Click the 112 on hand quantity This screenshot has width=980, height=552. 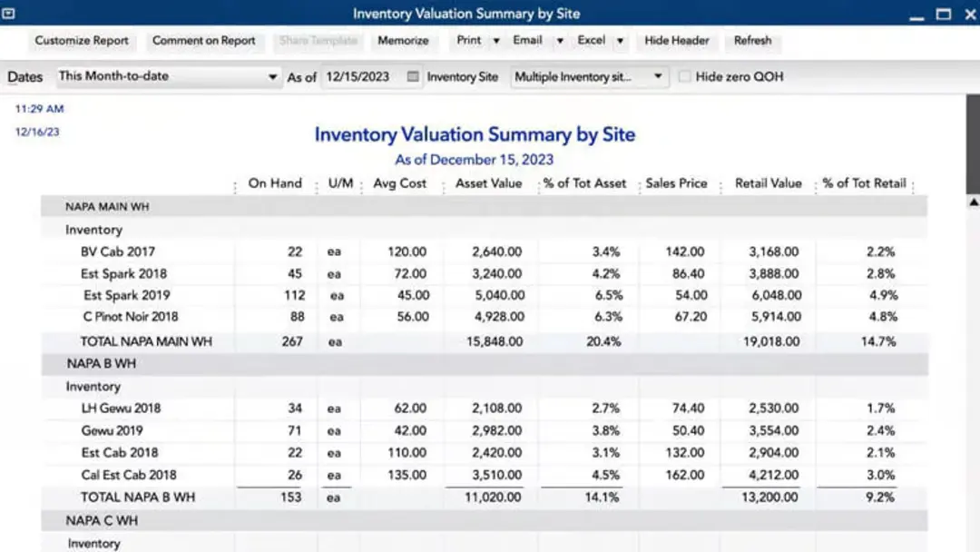click(x=294, y=295)
